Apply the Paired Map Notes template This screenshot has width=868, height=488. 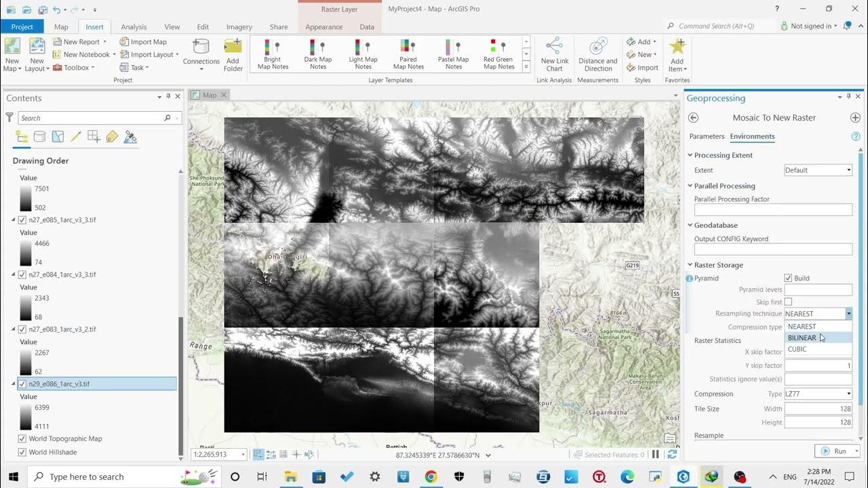coord(408,54)
